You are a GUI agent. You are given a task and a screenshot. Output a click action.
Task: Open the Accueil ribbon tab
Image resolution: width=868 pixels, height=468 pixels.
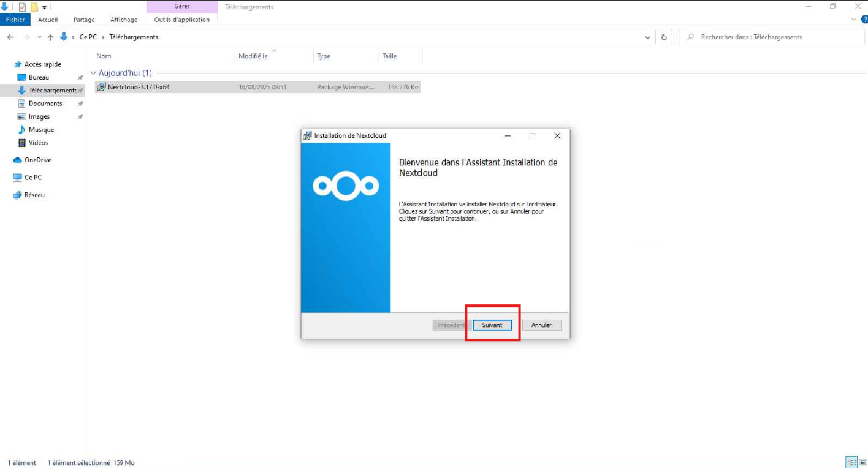(x=48, y=20)
